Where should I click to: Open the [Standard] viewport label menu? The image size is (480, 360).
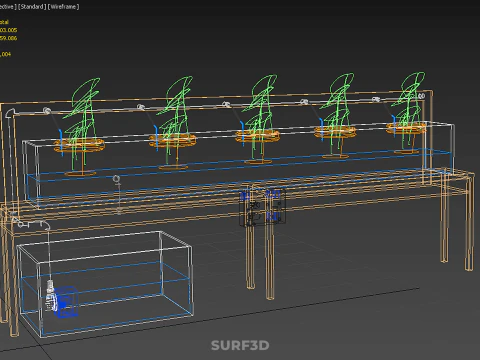click(x=31, y=7)
